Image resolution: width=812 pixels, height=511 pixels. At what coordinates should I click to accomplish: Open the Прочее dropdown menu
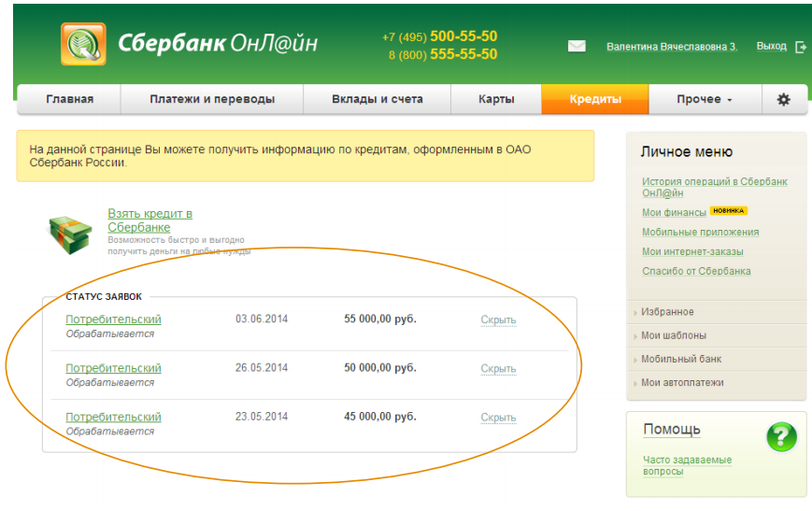704,99
